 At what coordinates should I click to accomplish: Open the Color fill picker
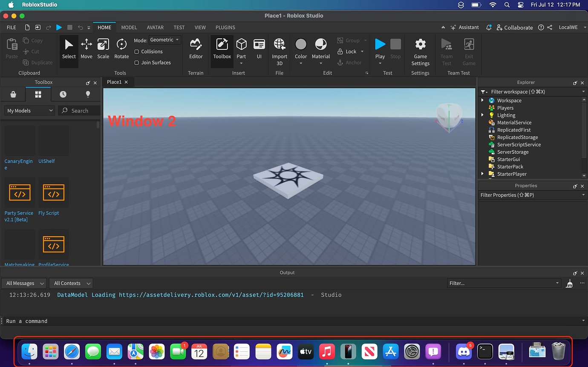301,48
